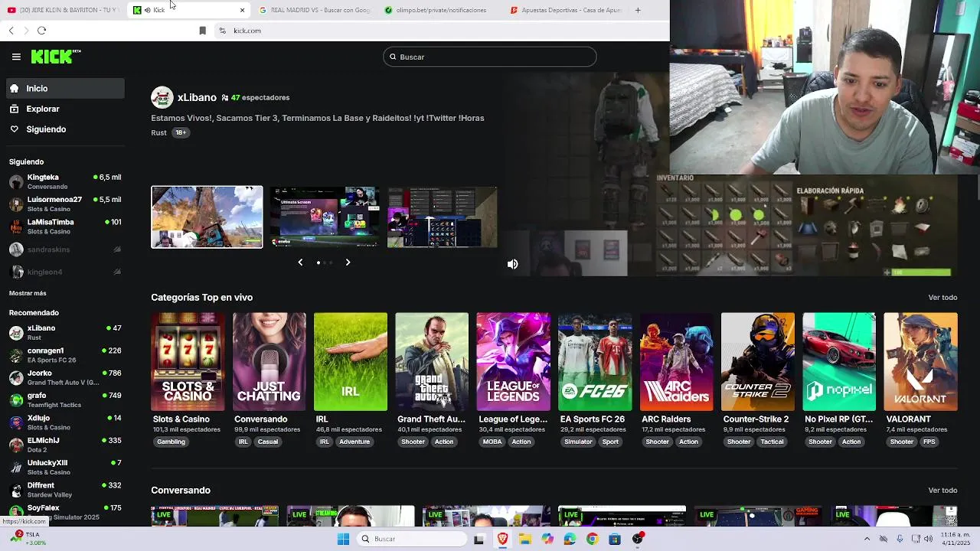
Task: Open the League of Legends category card
Action: click(513, 361)
